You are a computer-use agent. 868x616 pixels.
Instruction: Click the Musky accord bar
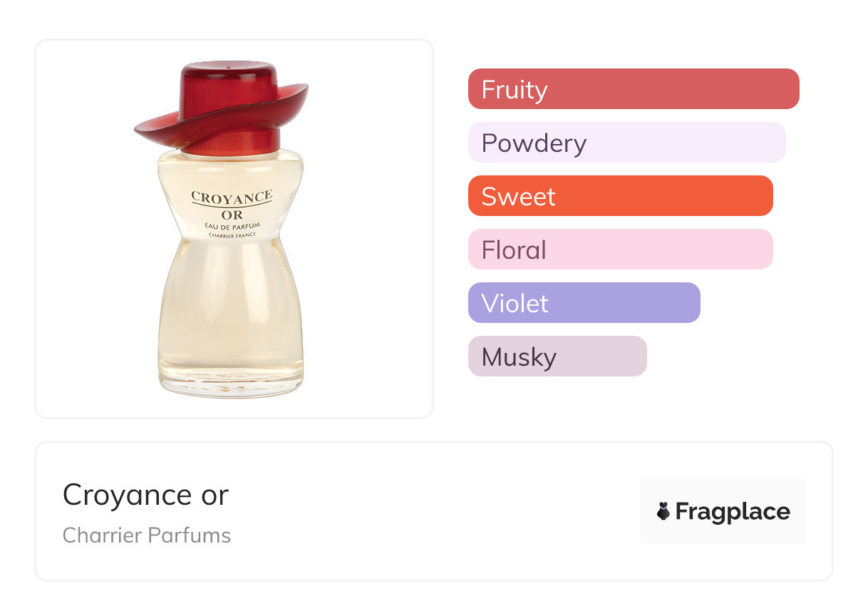pos(557,356)
